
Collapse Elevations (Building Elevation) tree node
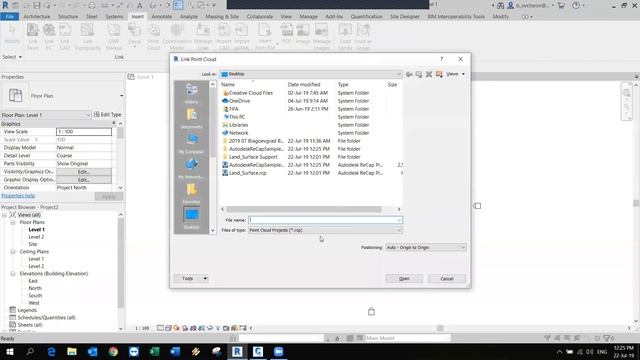click(x=13, y=274)
